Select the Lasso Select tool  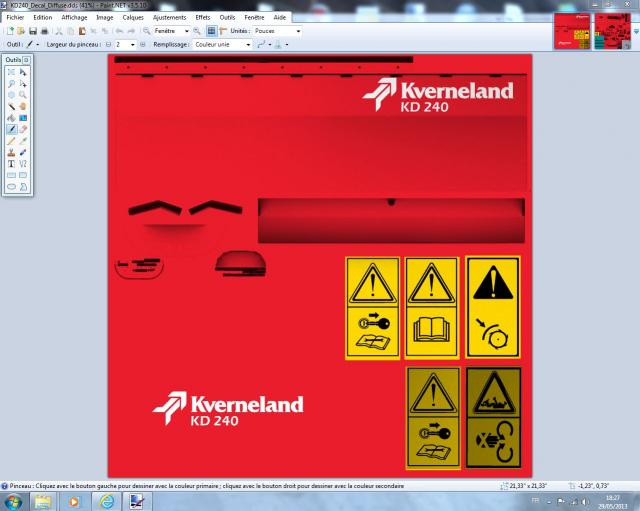(x=11, y=84)
